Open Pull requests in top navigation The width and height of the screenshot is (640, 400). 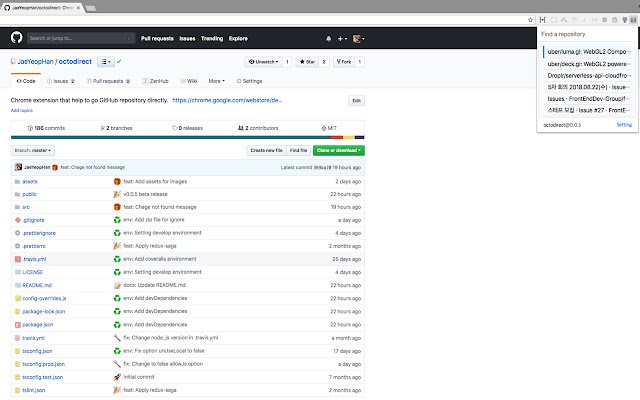157,38
